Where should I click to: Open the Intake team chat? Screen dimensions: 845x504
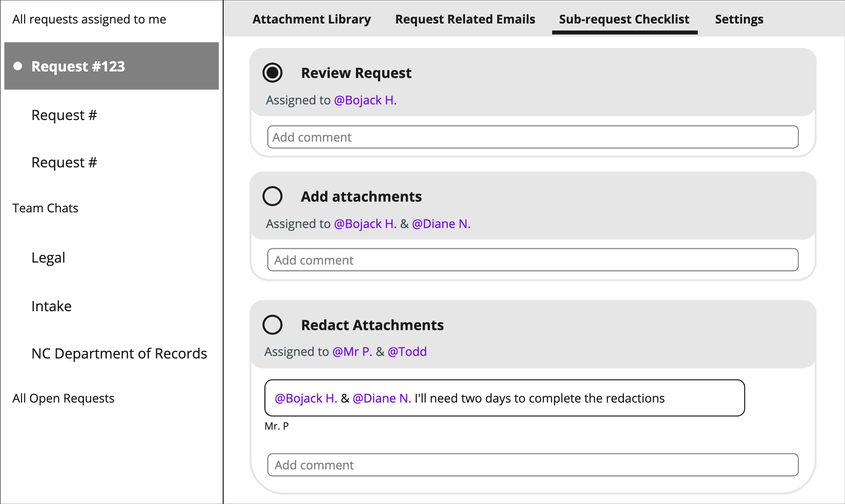(x=51, y=306)
